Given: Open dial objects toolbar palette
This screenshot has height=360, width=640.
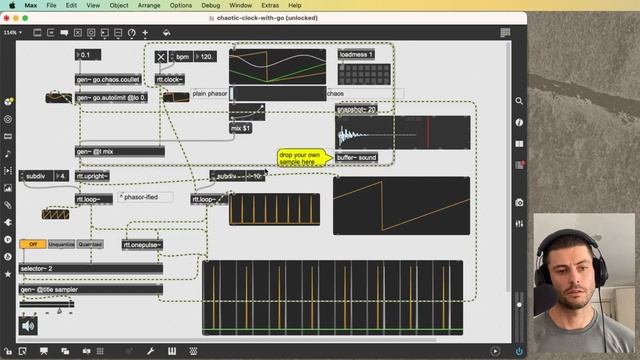Looking at the screenshot, I should coord(131,33).
